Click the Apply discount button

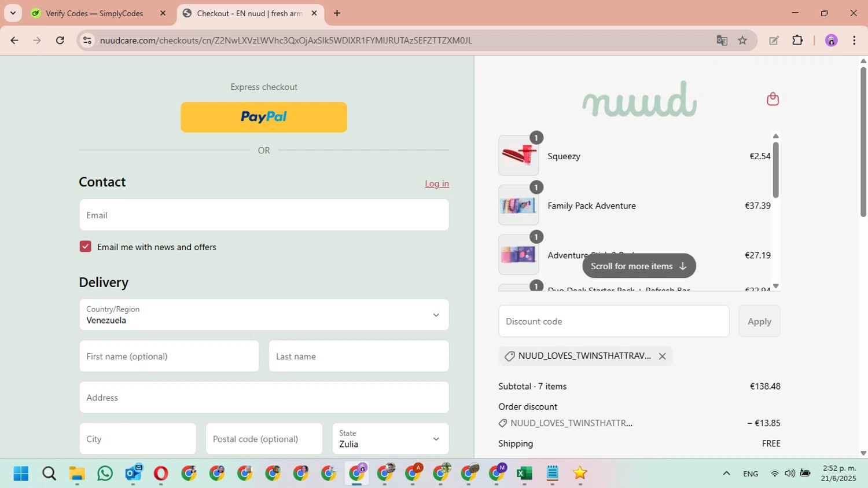pos(759,321)
